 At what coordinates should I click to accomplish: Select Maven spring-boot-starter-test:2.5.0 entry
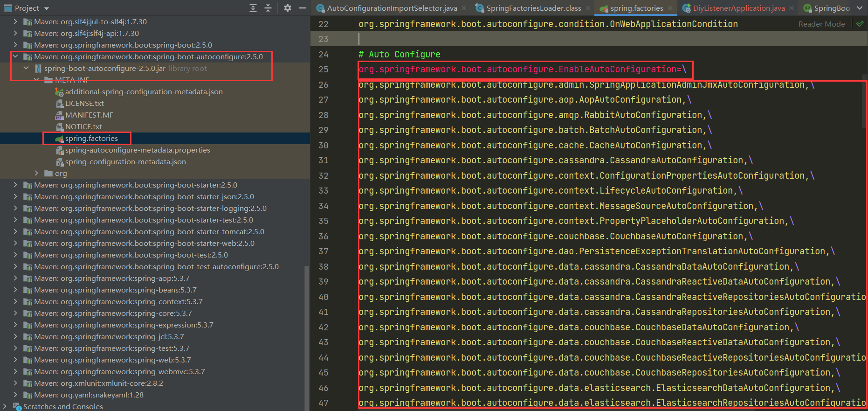(144, 220)
